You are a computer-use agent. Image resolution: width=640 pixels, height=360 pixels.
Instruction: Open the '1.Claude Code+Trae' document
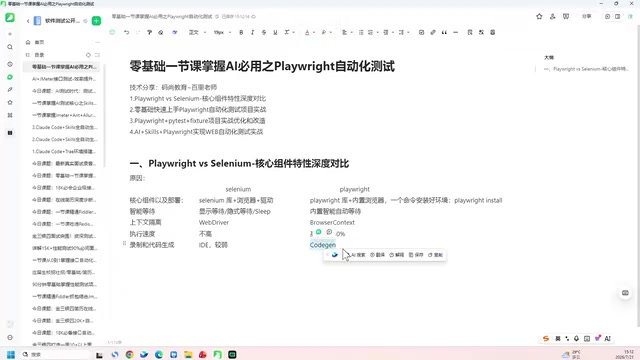64,151
